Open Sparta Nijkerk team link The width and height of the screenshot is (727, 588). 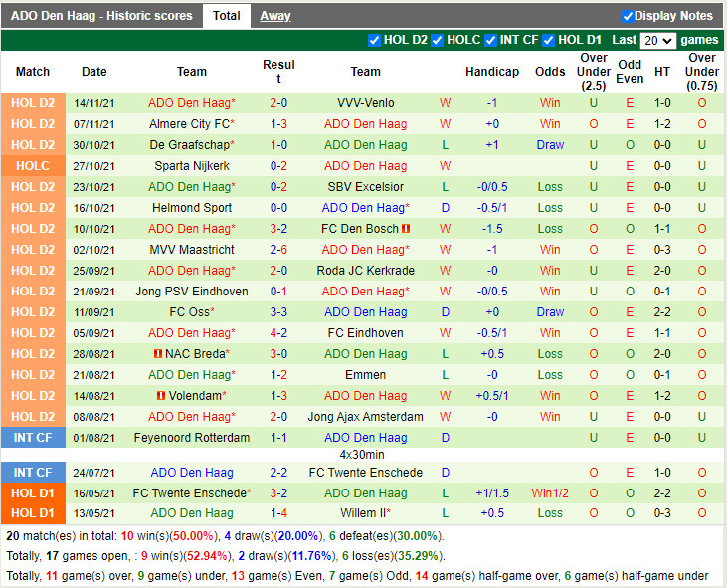(x=192, y=166)
